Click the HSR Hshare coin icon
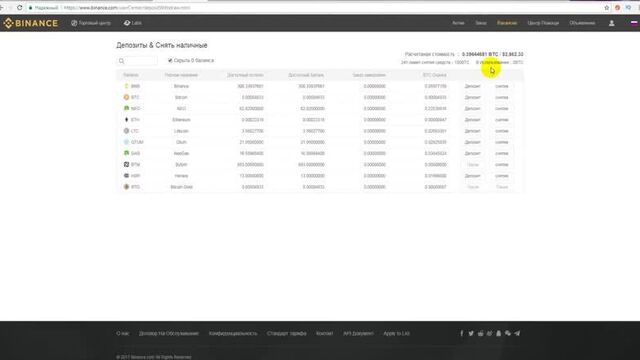This screenshot has height=360, width=640. tap(127, 176)
